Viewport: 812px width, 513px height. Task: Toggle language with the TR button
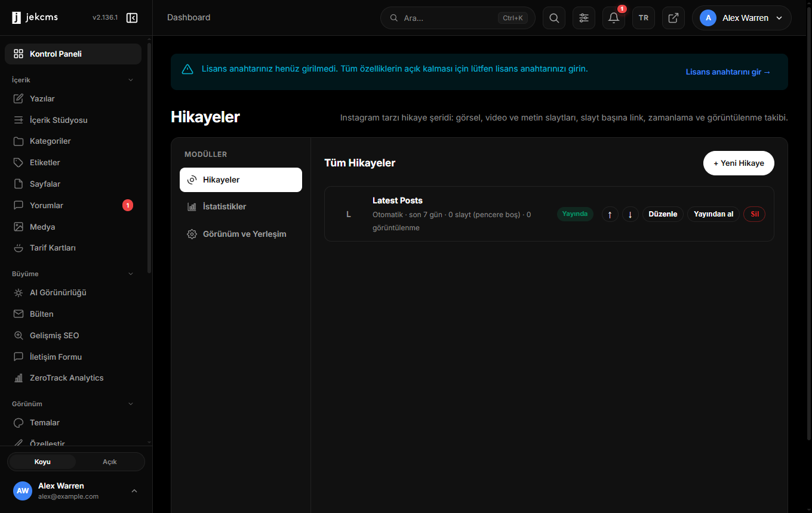[644, 18]
